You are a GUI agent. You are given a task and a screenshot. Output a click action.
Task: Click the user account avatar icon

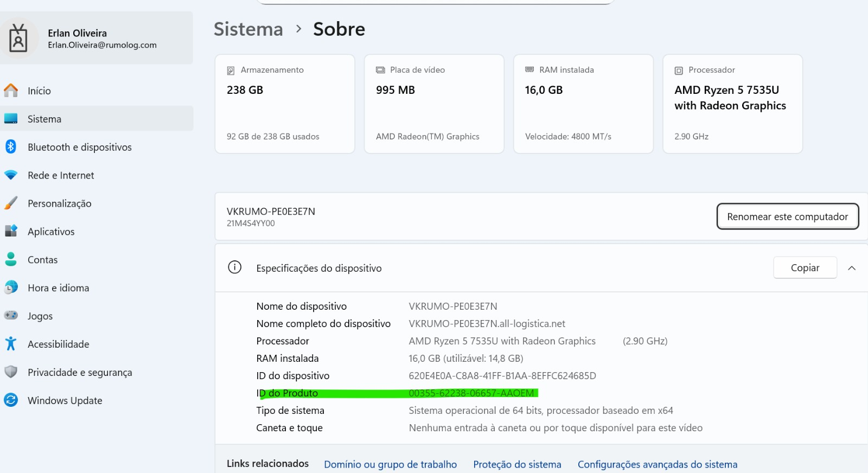[18, 38]
